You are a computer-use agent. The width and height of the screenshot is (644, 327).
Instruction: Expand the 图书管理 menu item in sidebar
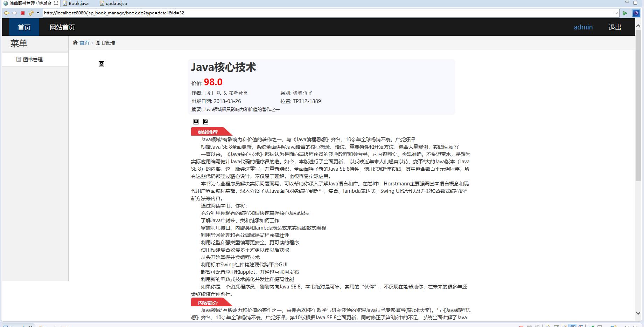(33, 59)
